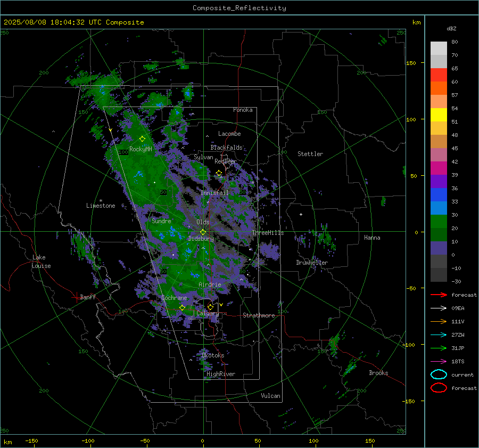The height and width of the screenshot is (448, 479).
Task: Click the Lacombe label
Action: pos(229,134)
